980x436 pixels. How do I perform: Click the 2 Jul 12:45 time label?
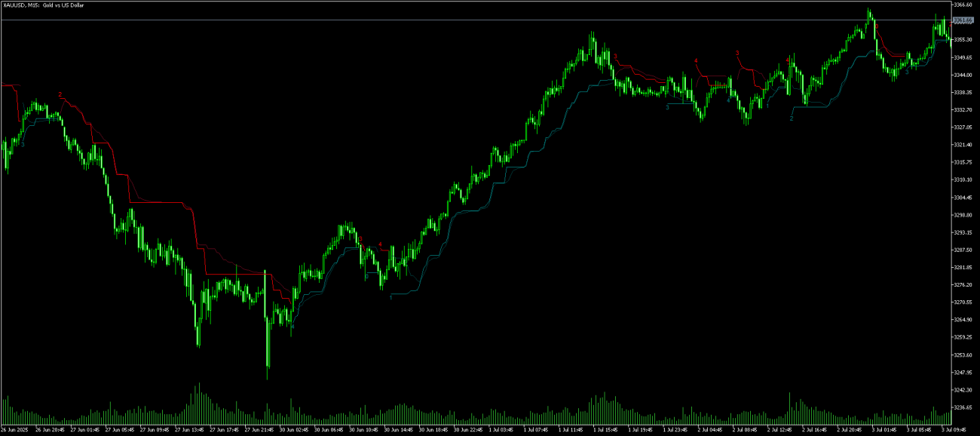tap(779, 431)
